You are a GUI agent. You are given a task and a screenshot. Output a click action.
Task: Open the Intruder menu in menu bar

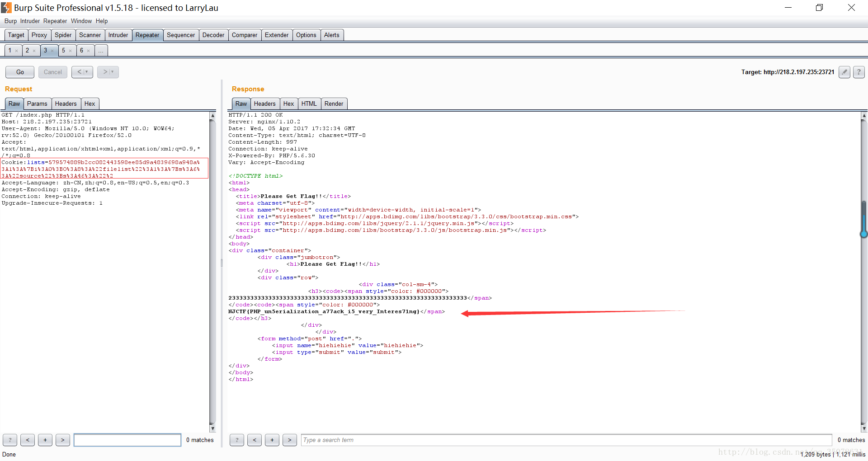pos(30,21)
